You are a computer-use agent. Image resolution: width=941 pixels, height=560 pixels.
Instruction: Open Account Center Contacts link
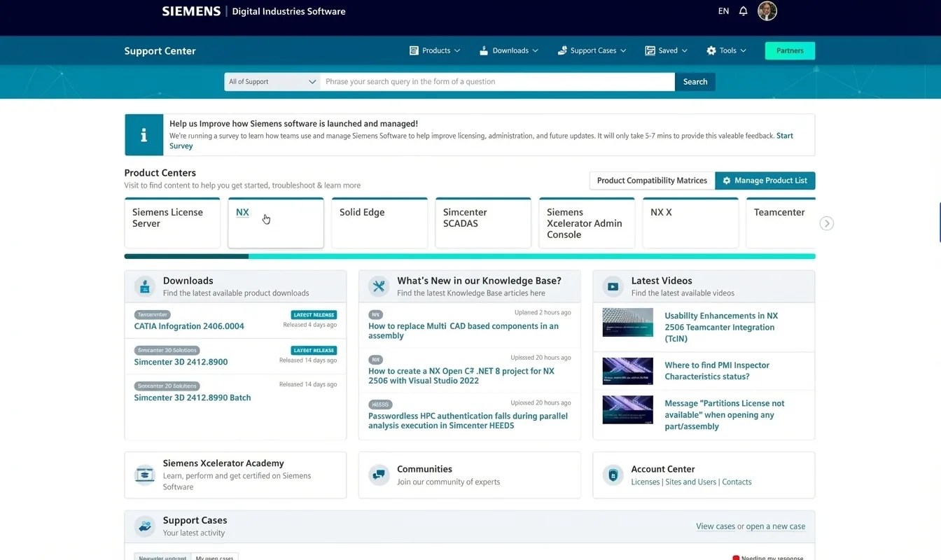click(737, 482)
